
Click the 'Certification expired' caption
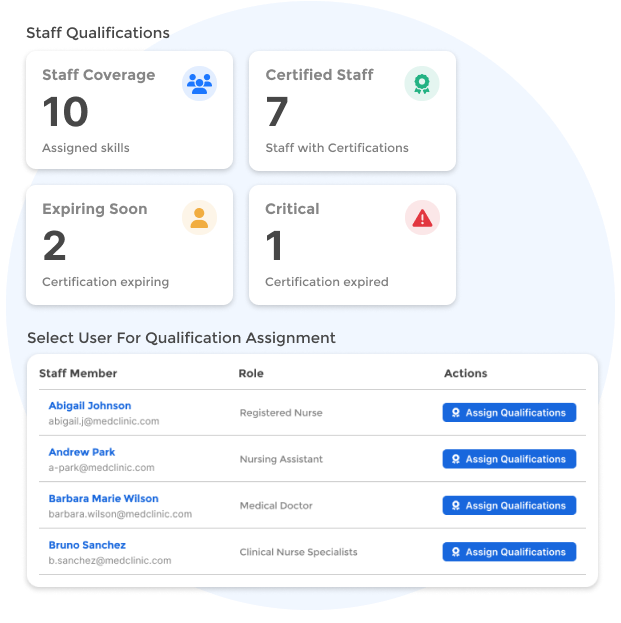click(327, 282)
